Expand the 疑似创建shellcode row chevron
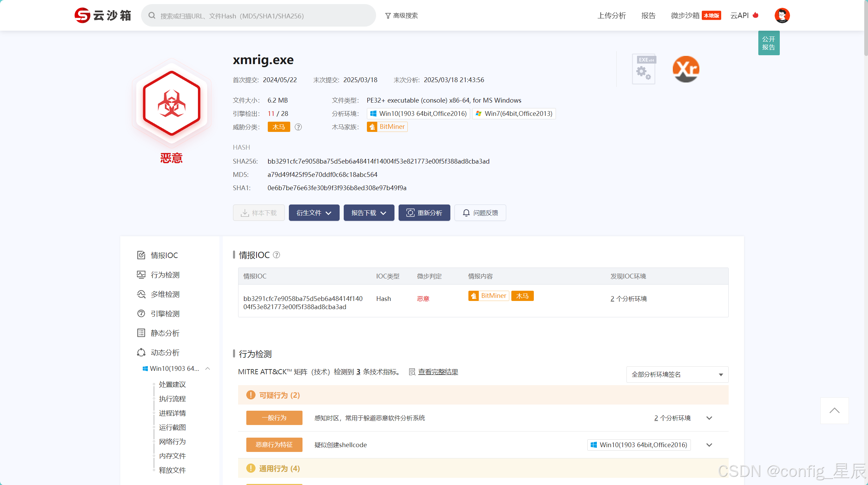 [709, 445]
